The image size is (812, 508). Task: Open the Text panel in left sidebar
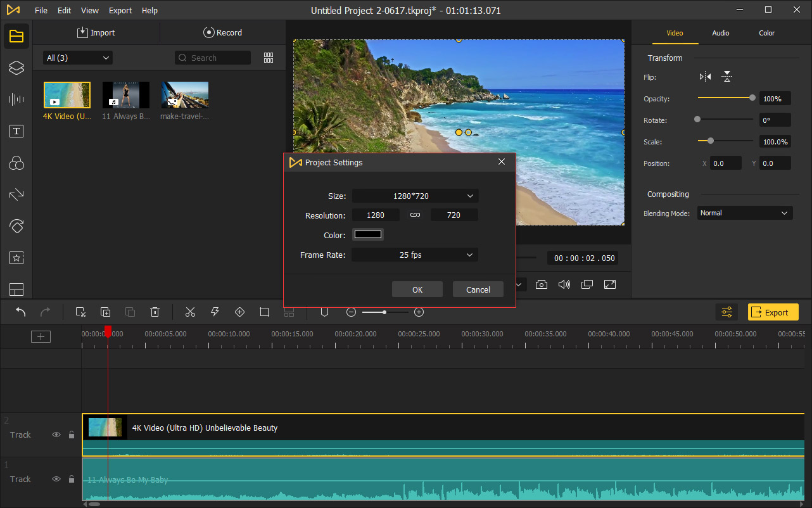16,131
